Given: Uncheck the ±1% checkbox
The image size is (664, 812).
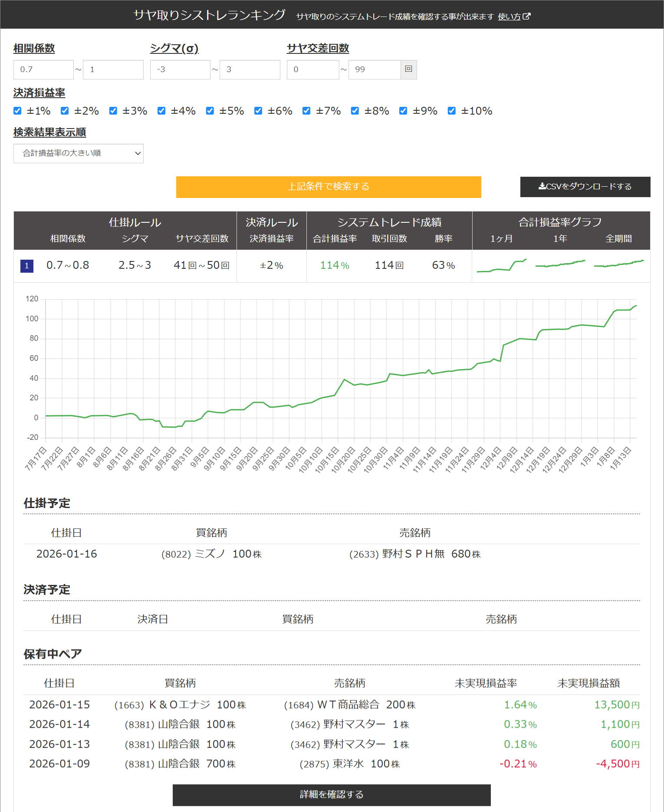Looking at the screenshot, I should click(18, 111).
